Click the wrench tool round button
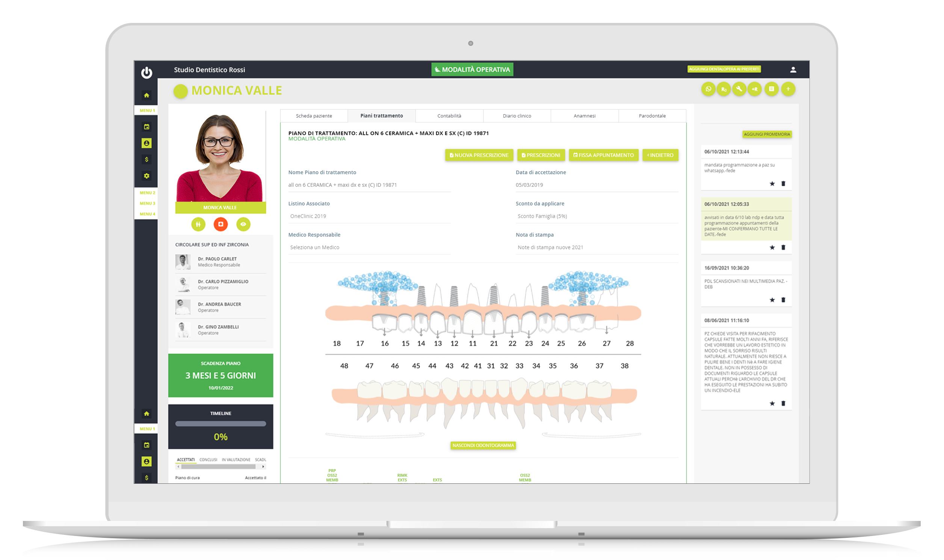Viewport: 944px width, 560px height. [x=739, y=89]
